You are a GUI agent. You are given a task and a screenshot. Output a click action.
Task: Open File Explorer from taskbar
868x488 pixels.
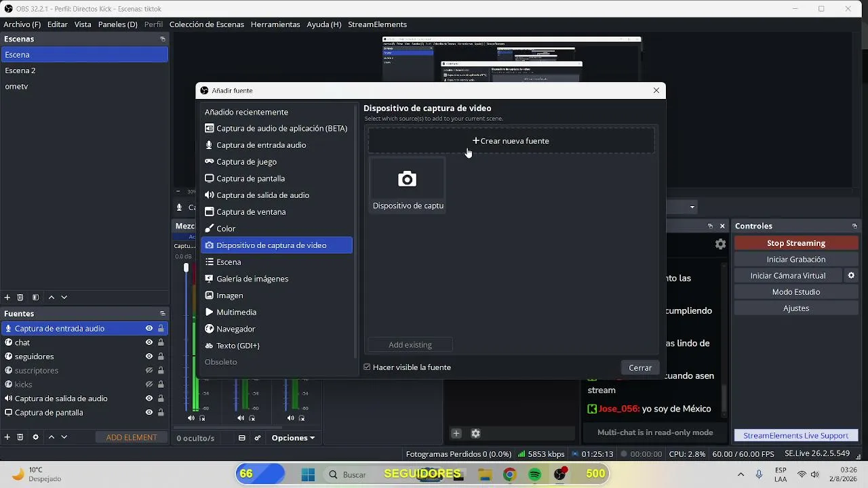click(x=485, y=474)
